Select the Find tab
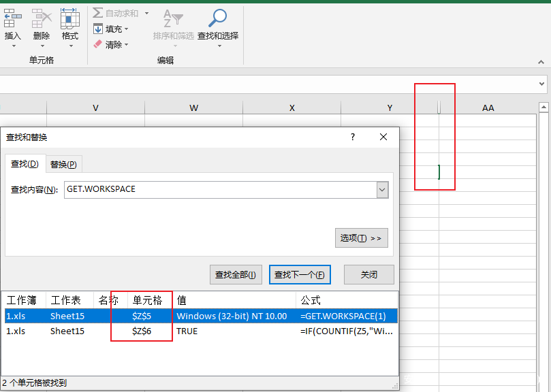Viewport: 551px width, 392px height. pyautogui.click(x=25, y=165)
